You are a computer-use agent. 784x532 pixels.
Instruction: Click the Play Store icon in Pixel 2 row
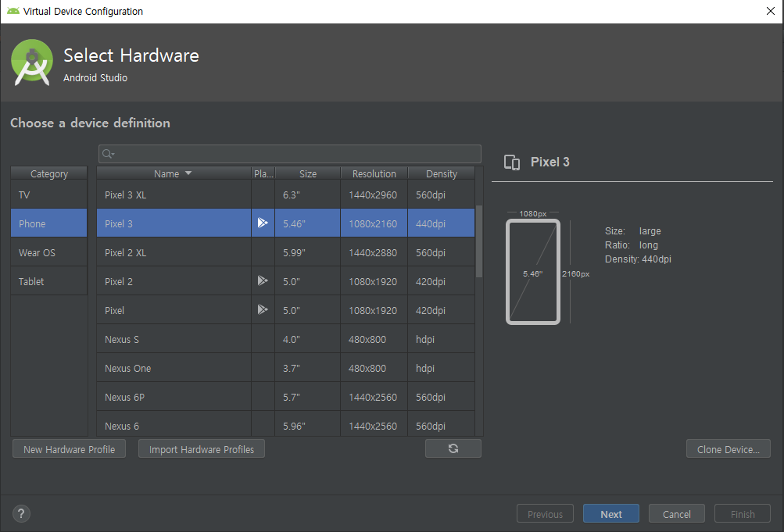(x=263, y=280)
